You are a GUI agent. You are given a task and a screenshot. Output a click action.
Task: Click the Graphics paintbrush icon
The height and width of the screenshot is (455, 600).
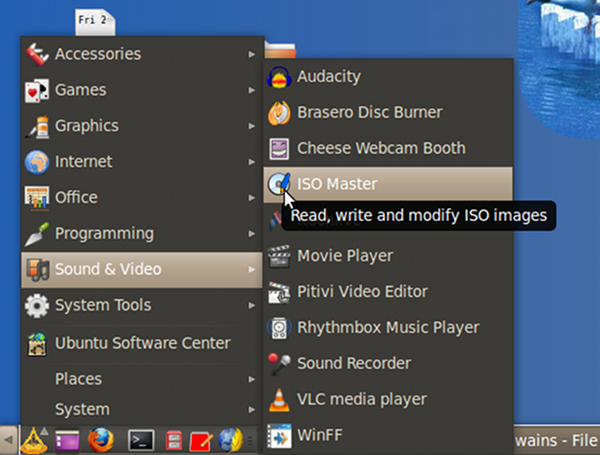[37, 126]
